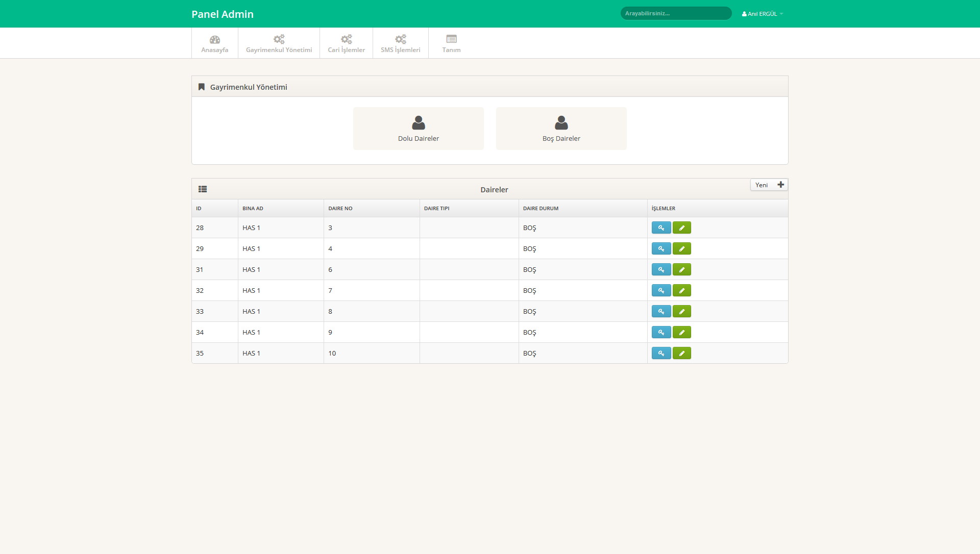
Task: Open the Anasayfa dashboard tab
Action: point(214,43)
